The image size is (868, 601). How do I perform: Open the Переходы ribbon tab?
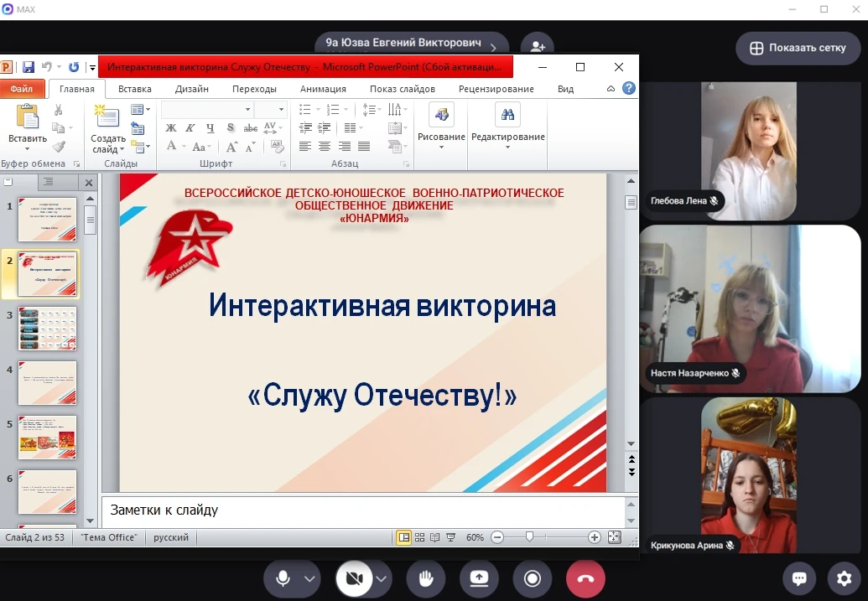click(x=254, y=89)
